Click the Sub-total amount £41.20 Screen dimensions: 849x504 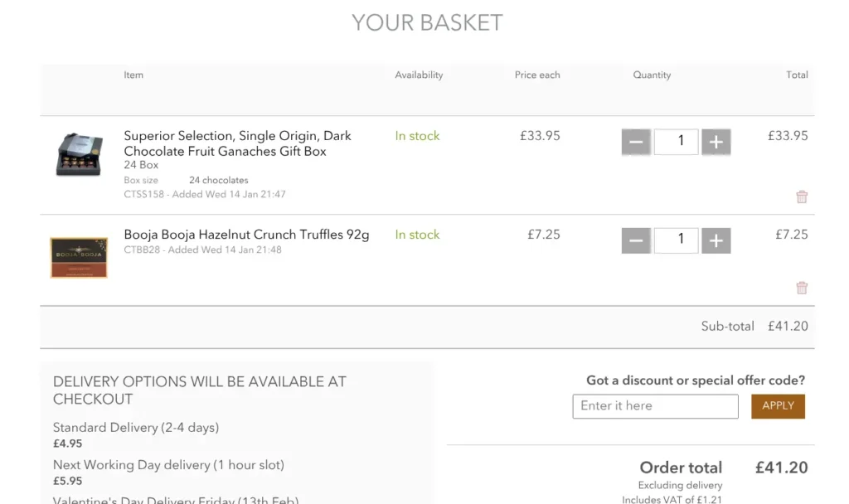point(788,326)
